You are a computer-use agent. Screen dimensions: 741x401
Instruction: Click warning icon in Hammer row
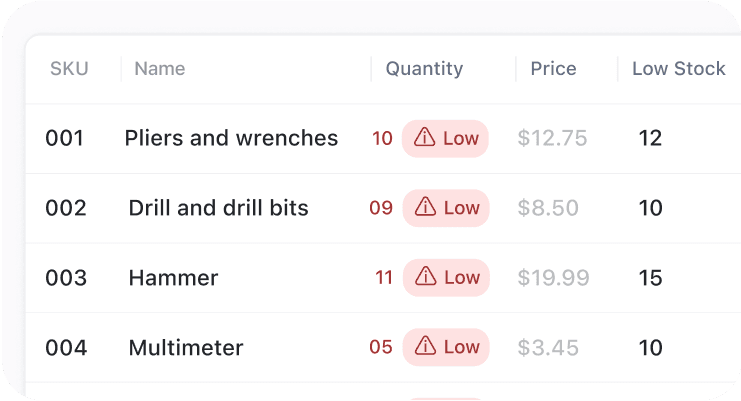tap(425, 276)
